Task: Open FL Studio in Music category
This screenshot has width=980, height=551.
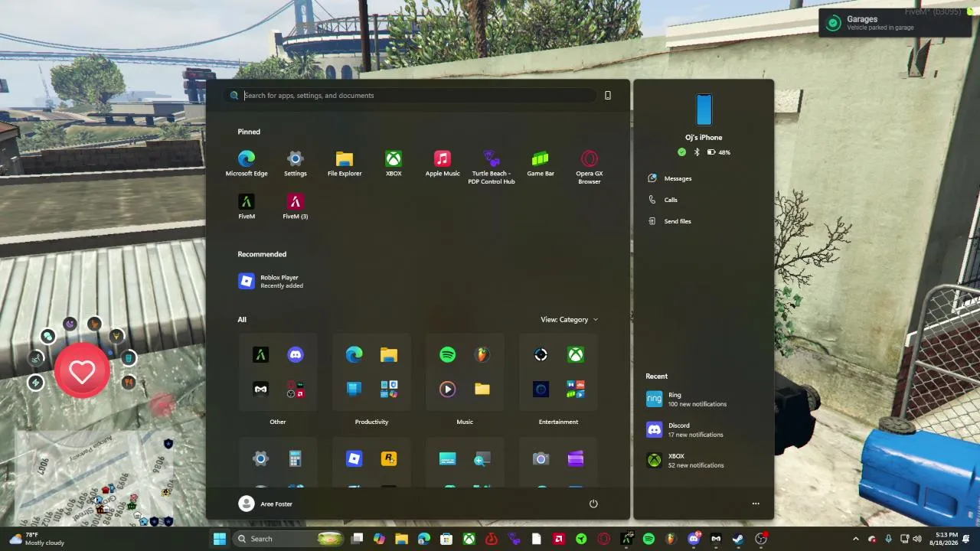Action: [482, 354]
